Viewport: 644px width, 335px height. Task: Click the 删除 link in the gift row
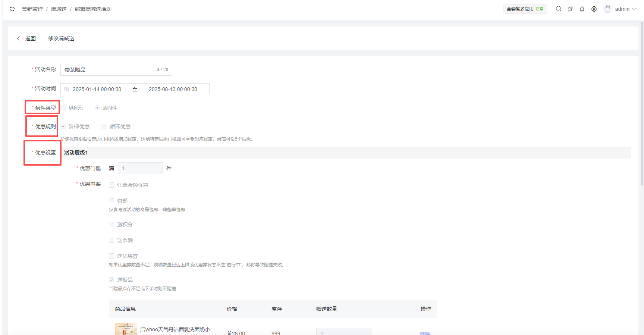point(425,333)
